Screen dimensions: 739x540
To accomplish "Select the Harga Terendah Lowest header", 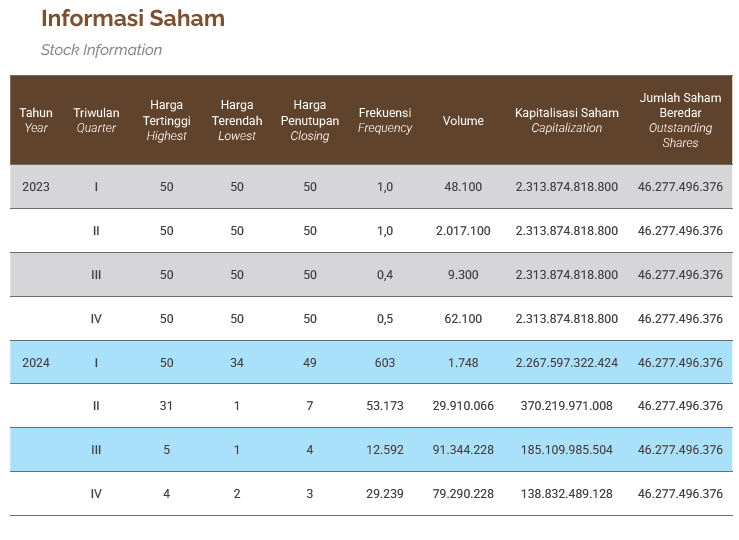I will point(237,120).
